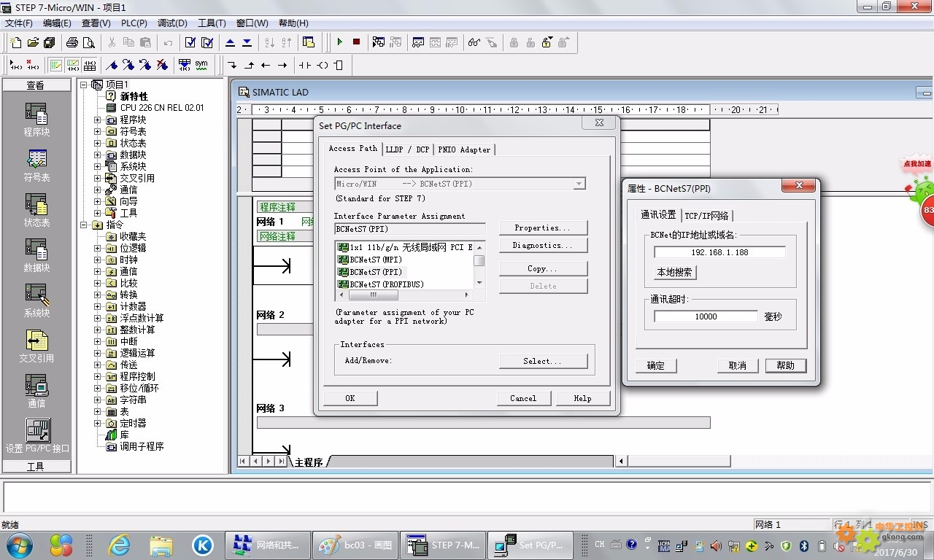Select the 主程序 tab at the bottom
The image size is (934, 560).
pyautogui.click(x=309, y=462)
